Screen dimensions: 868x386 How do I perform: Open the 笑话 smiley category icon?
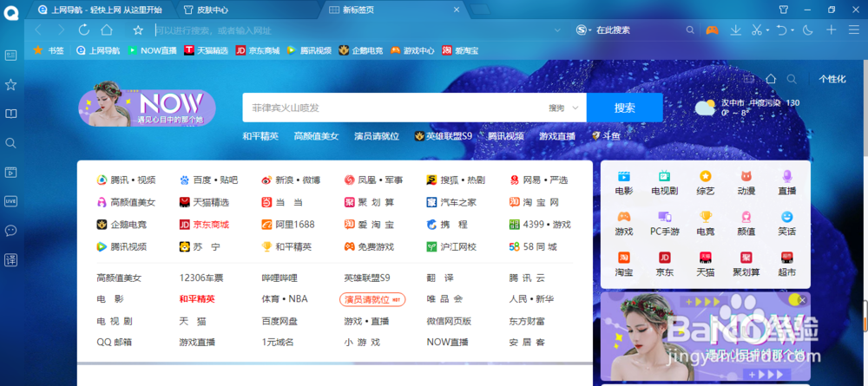786,217
